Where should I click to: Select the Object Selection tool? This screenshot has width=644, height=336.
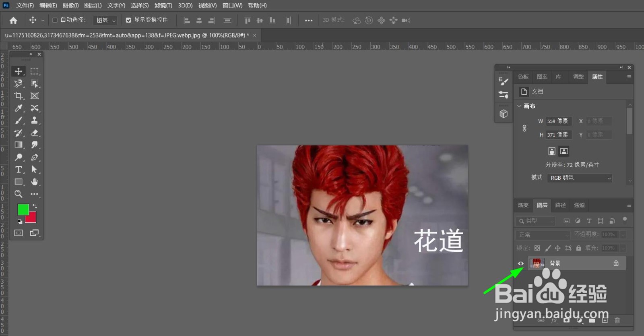(35, 83)
